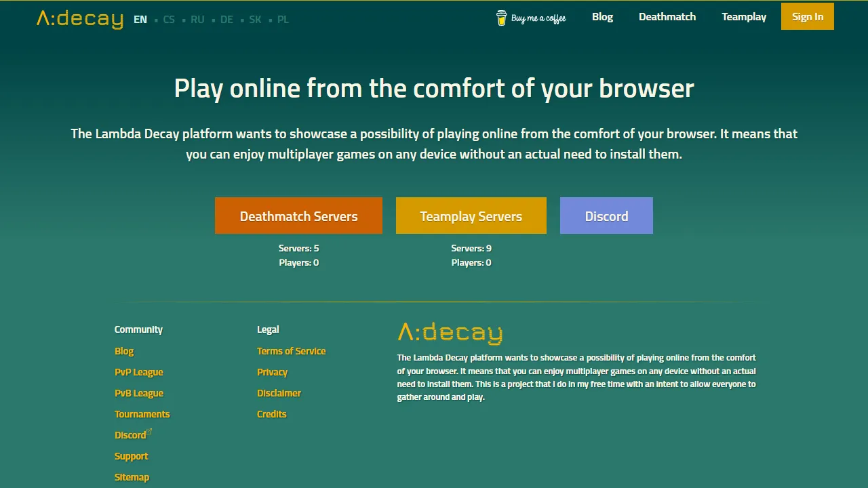Screen dimensions: 868x488
Task: Open Deathmatch Servers
Action: (x=298, y=216)
